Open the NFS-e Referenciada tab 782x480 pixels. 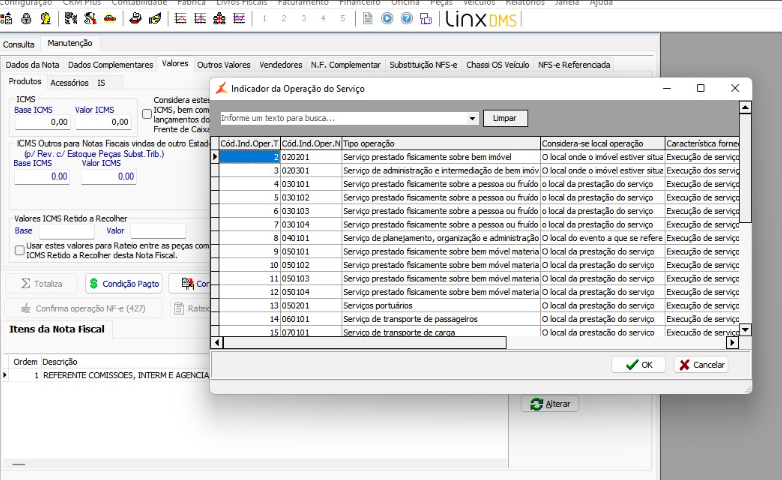click(x=574, y=65)
